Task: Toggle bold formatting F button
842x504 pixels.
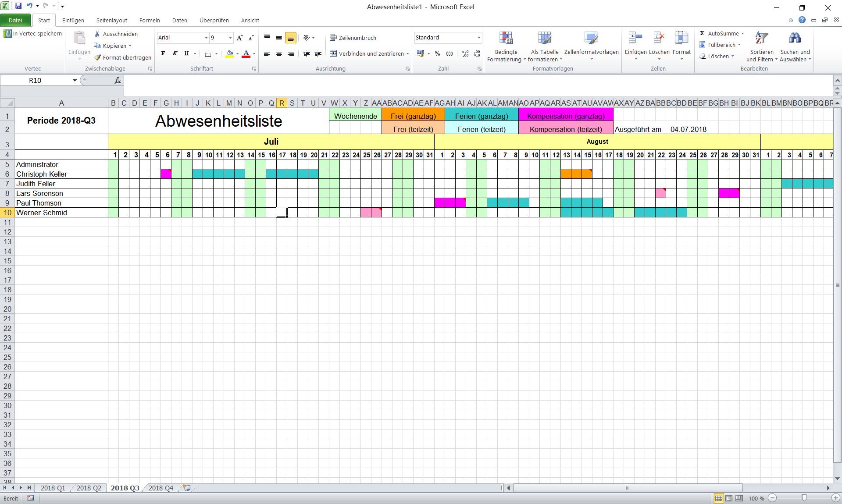Action: 163,53
